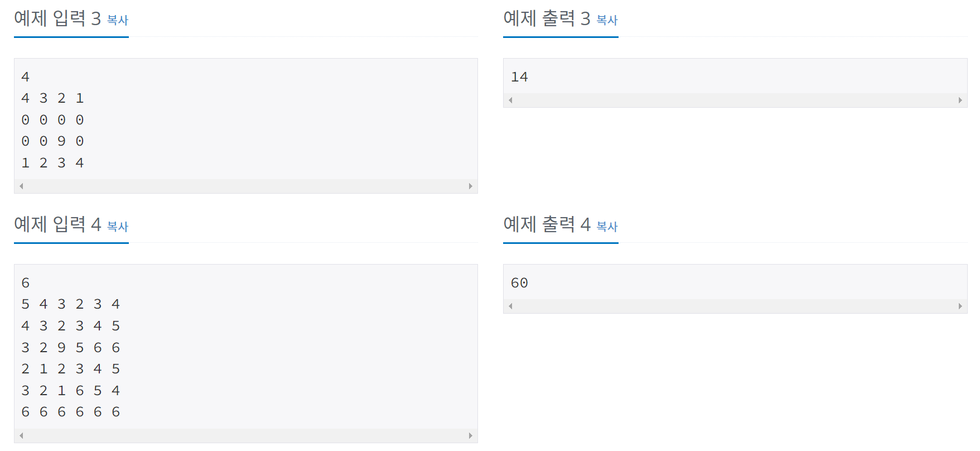Image resolution: width=980 pixels, height=451 pixels.
Task: Copy Sample Output 4 using 복사 link
Action: (607, 227)
